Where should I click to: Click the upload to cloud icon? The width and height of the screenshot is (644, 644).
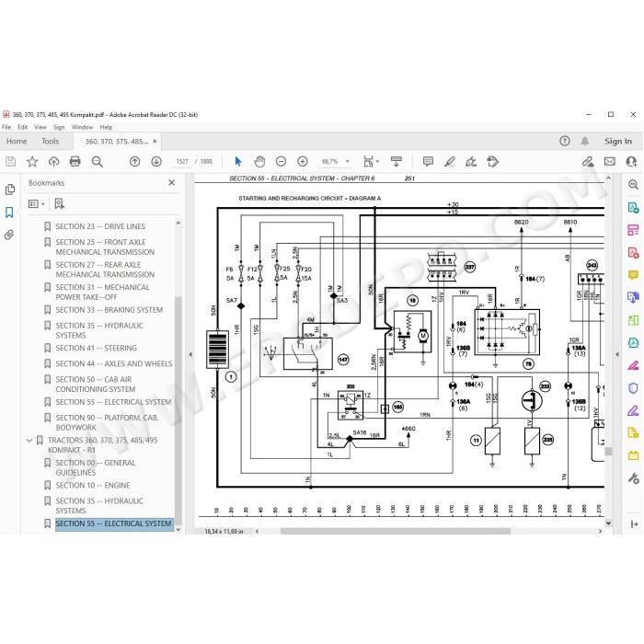click(x=53, y=161)
